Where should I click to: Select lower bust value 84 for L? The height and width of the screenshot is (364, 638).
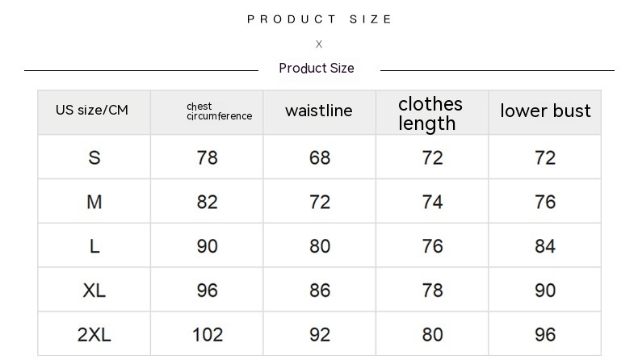(x=545, y=246)
